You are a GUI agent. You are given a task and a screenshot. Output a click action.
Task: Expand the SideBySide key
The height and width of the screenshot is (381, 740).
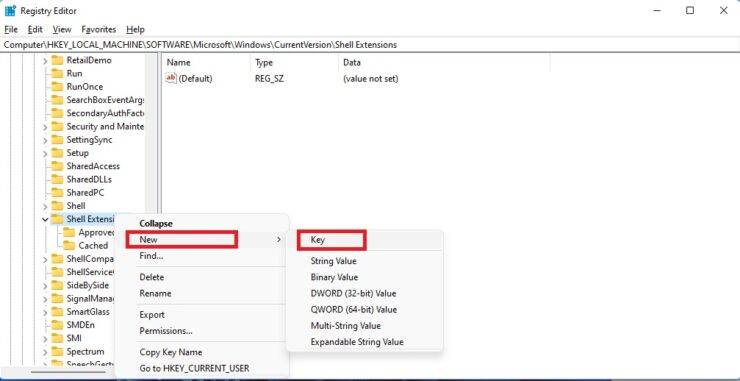coord(45,285)
